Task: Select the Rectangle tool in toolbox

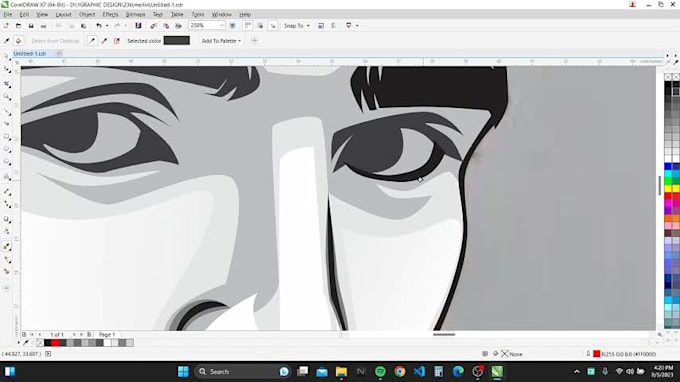Action: 7,137
